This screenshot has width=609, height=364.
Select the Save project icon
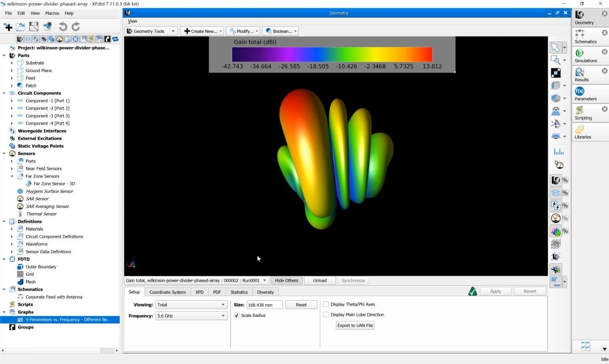[34, 26]
